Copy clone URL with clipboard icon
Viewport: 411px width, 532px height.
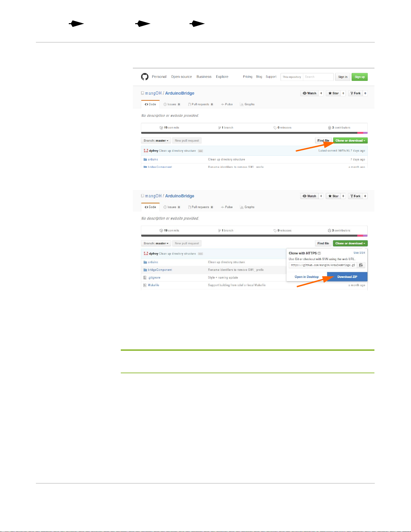[361, 265]
